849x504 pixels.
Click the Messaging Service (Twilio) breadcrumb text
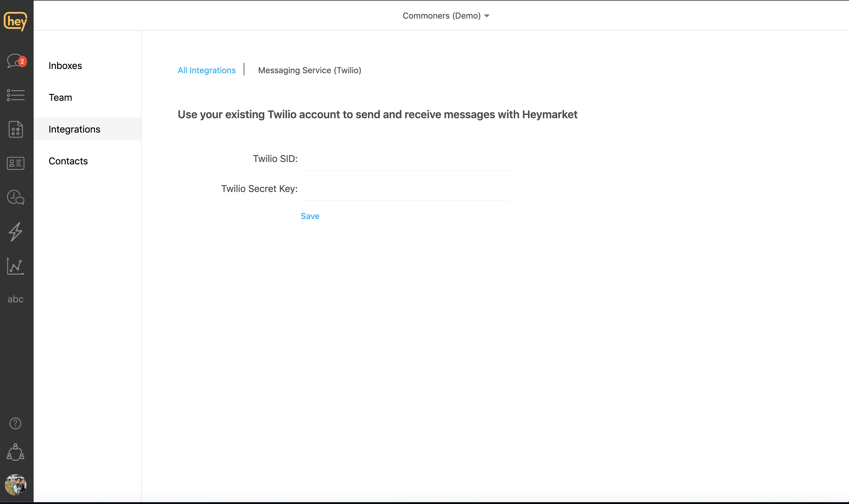coord(310,70)
